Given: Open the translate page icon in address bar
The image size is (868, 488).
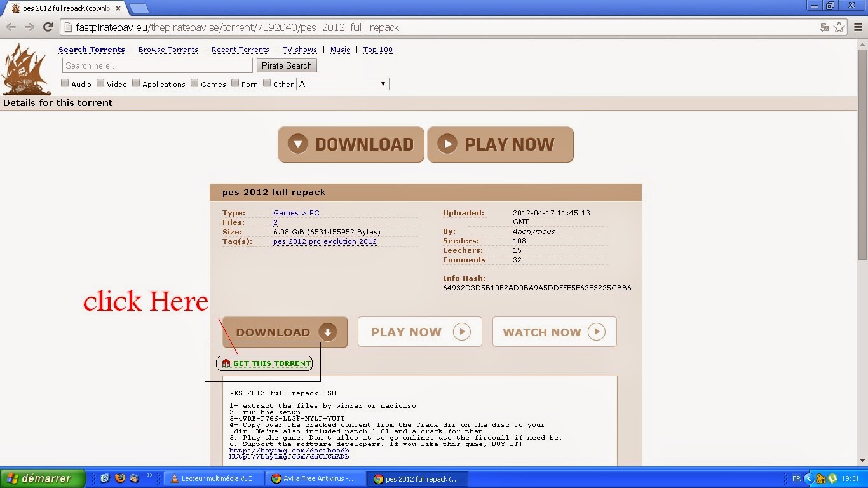Looking at the screenshot, I should tap(825, 27).
